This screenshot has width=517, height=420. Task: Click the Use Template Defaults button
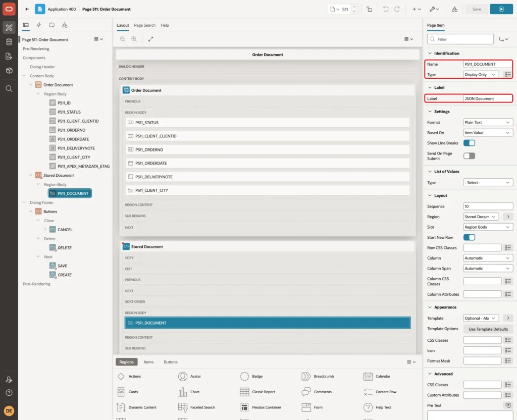(488, 329)
